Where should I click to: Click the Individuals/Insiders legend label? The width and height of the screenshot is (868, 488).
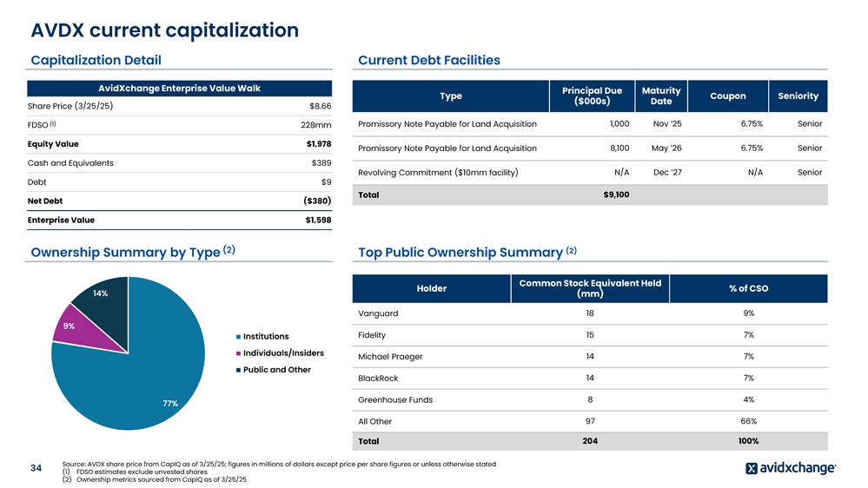click(x=283, y=353)
